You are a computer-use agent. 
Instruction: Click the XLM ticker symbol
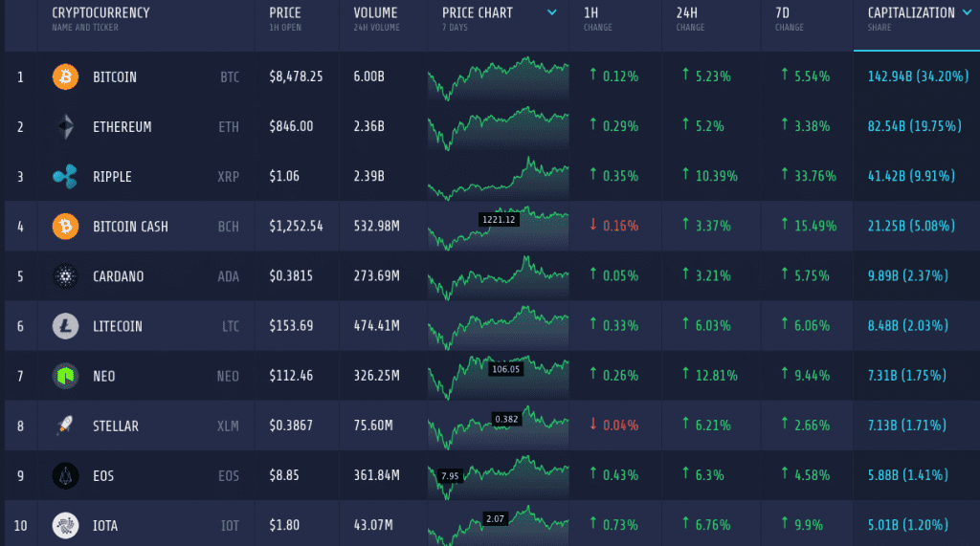point(228,426)
